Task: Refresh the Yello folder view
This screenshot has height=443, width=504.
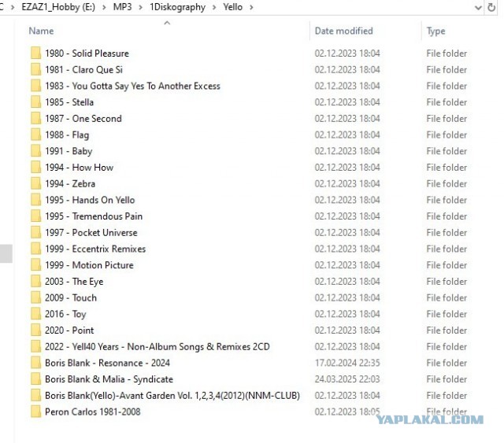Action: 491,7
